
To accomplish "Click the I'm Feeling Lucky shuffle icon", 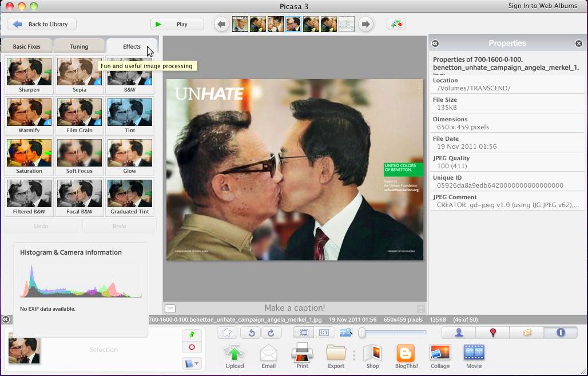I will (x=396, y=24).
